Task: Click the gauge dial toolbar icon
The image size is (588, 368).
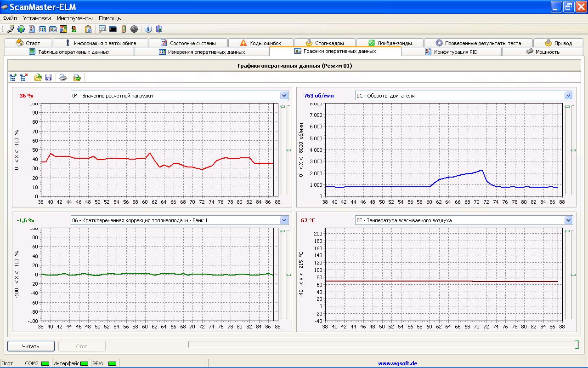Action: 134,29
